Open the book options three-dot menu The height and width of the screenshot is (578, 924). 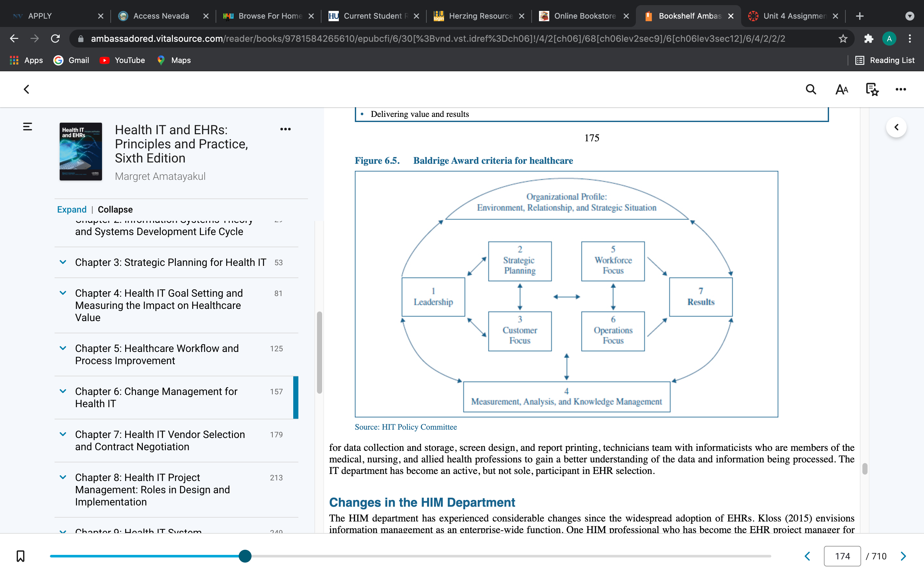tap(285, 129)
